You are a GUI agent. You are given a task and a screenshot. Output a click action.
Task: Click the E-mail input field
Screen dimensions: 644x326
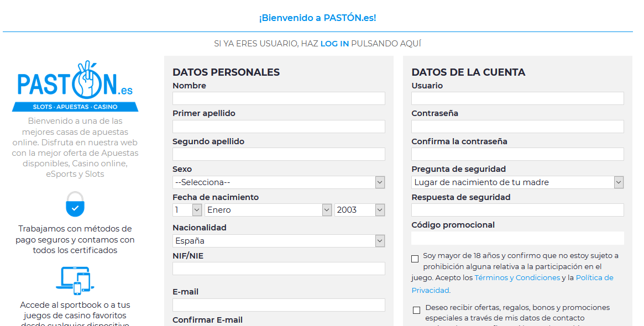279,305
